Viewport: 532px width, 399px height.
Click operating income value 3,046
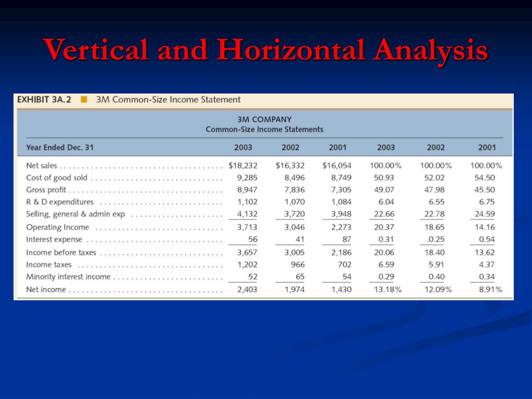pyautogui.click(x=295, y=227)
